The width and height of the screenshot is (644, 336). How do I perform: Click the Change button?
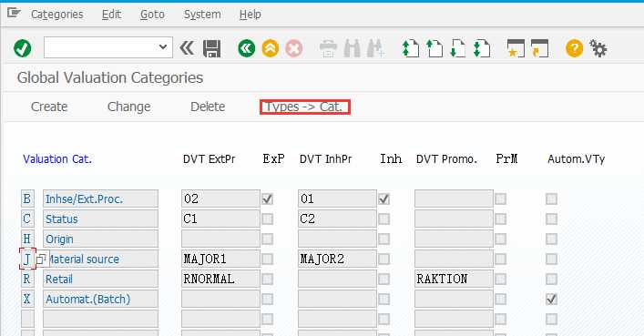click(x=129, y=107)
